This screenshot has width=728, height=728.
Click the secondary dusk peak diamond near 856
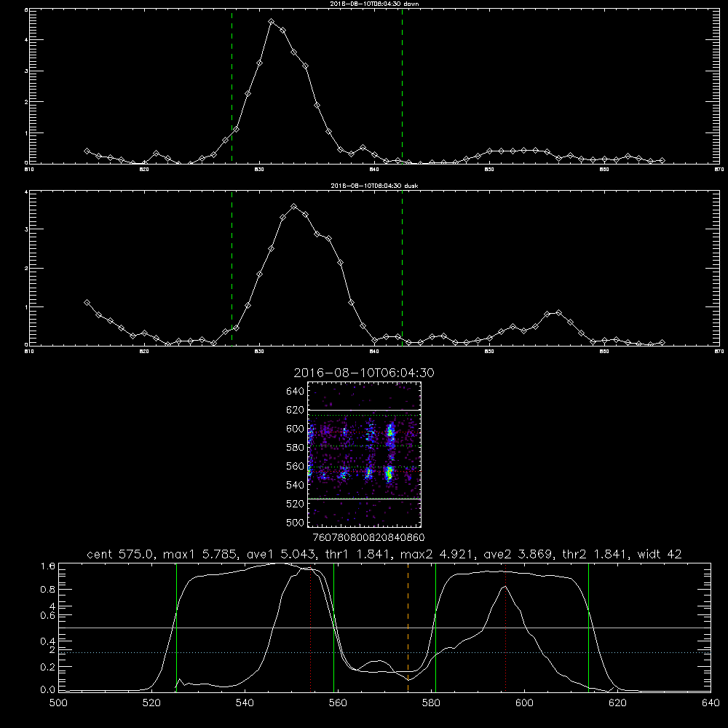tap(558, 313)
